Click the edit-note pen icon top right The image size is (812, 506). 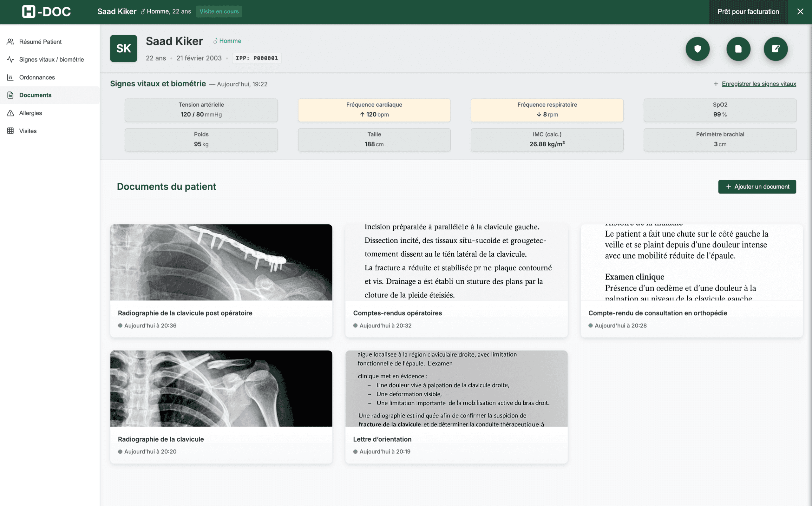pos(776,49)
